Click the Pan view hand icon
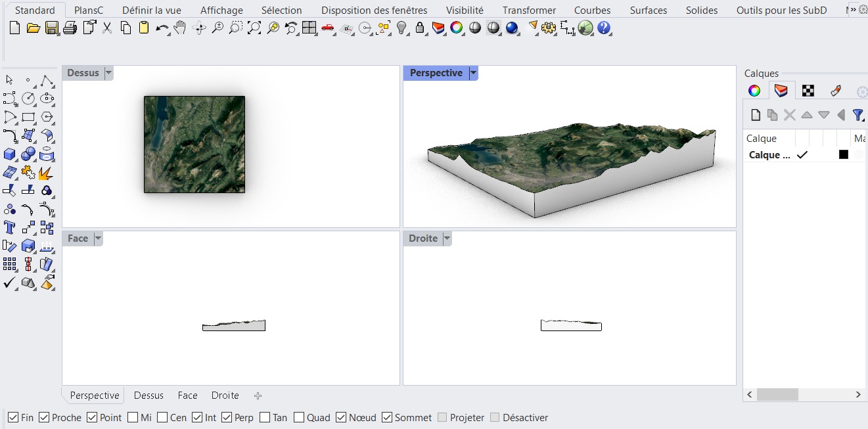 (179, 28)
